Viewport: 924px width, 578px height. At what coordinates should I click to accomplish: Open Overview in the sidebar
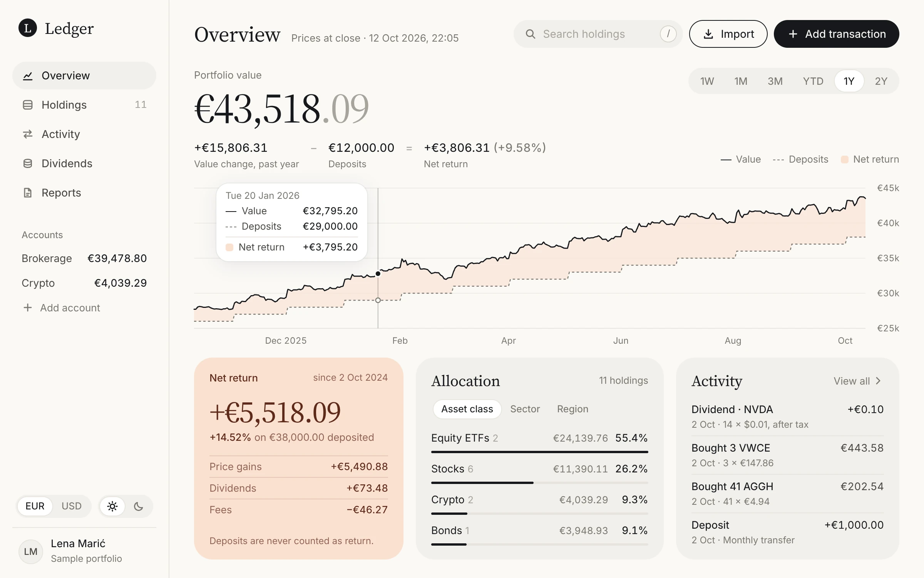[84, 76]
